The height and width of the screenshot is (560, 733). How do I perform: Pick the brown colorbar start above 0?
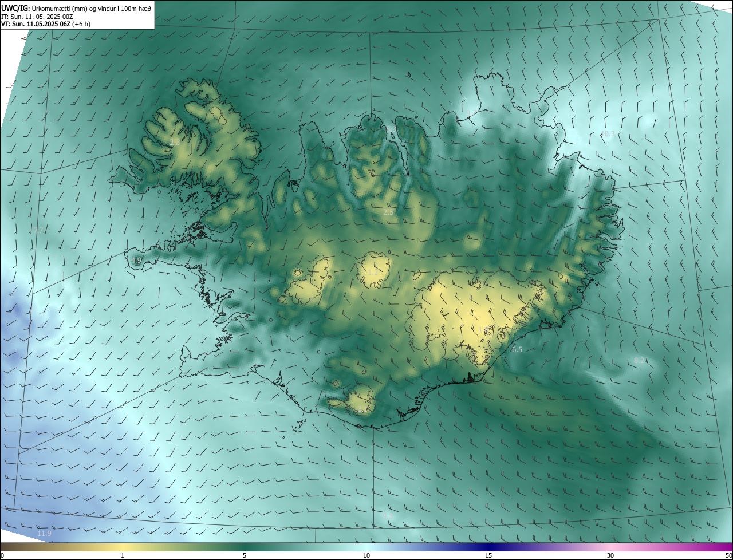pyautogui.click(x=7, y=547)
